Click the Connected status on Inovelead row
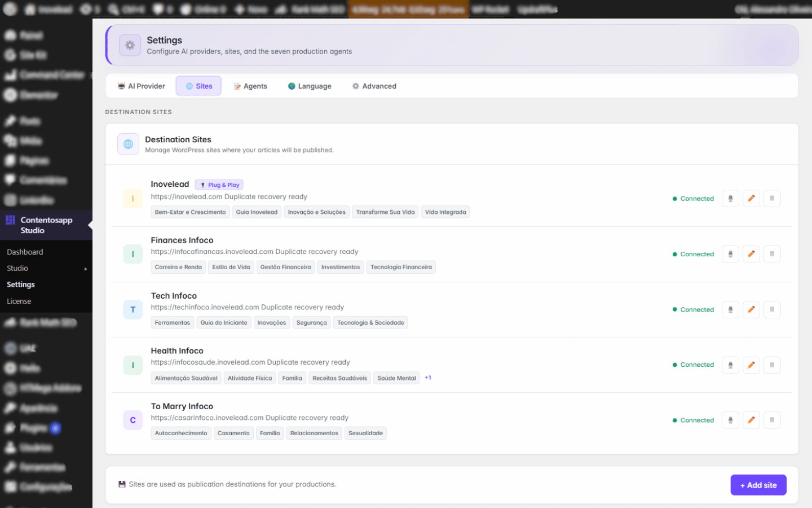The height and width of the screenshot is (508, 812). tap(693, 199)
